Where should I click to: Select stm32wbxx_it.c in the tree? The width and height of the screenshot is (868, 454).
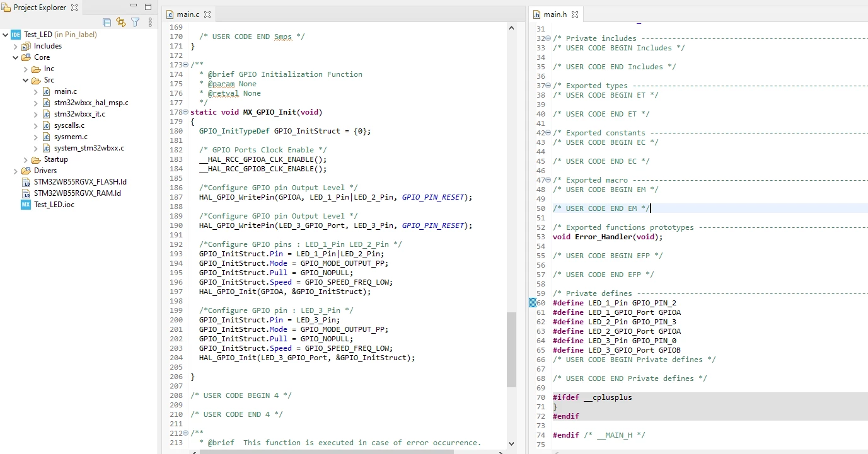[79, 114]
